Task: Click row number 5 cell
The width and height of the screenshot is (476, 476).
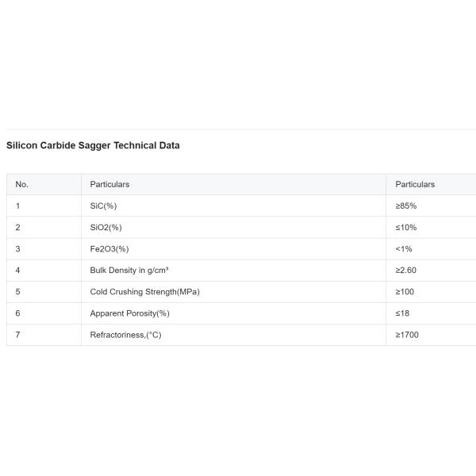Action: (17, 291)
